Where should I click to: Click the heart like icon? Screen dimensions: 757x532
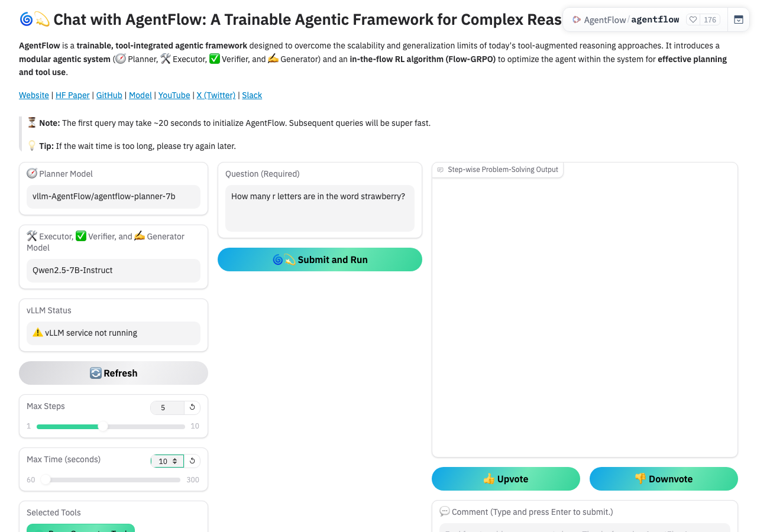pos(693,20)
